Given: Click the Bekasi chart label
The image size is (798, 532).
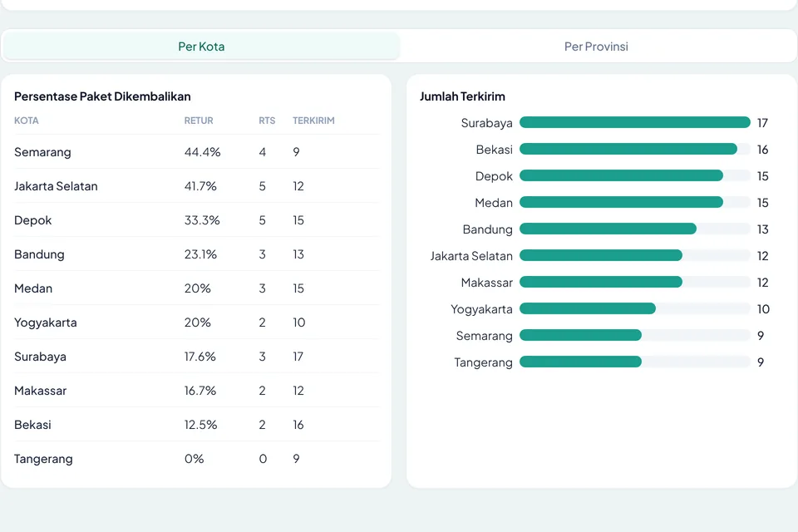Looking at the screenshot, I should [x=494, y=150].
